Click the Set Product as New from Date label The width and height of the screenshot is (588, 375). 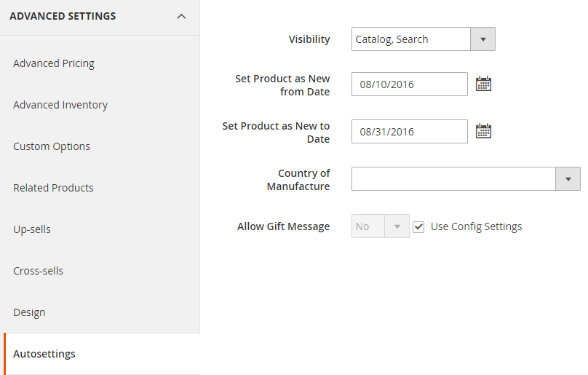[282, 85]
